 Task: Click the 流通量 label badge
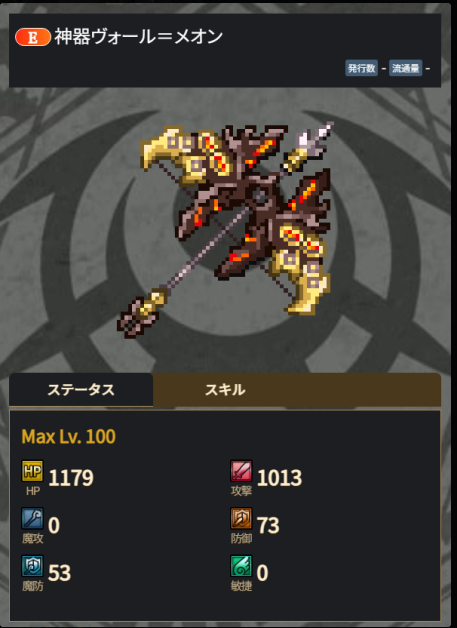[x=405, y=68]
